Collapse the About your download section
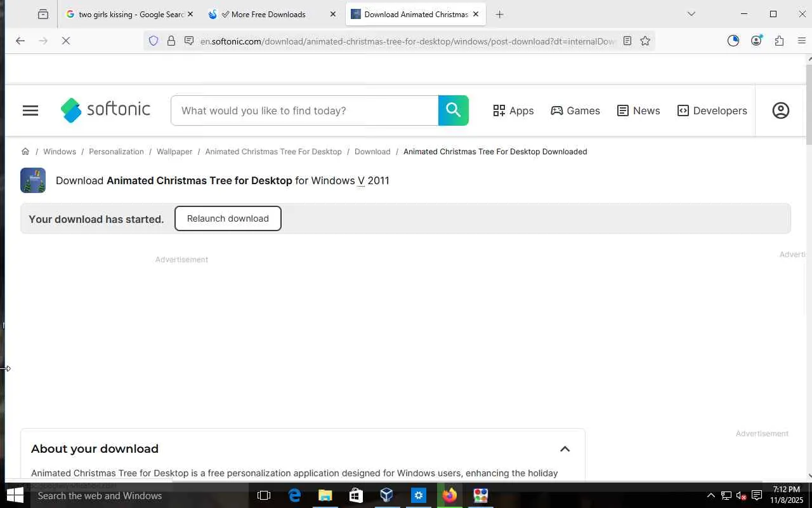This screenshot has height=508, width=812. click(565, 449)
